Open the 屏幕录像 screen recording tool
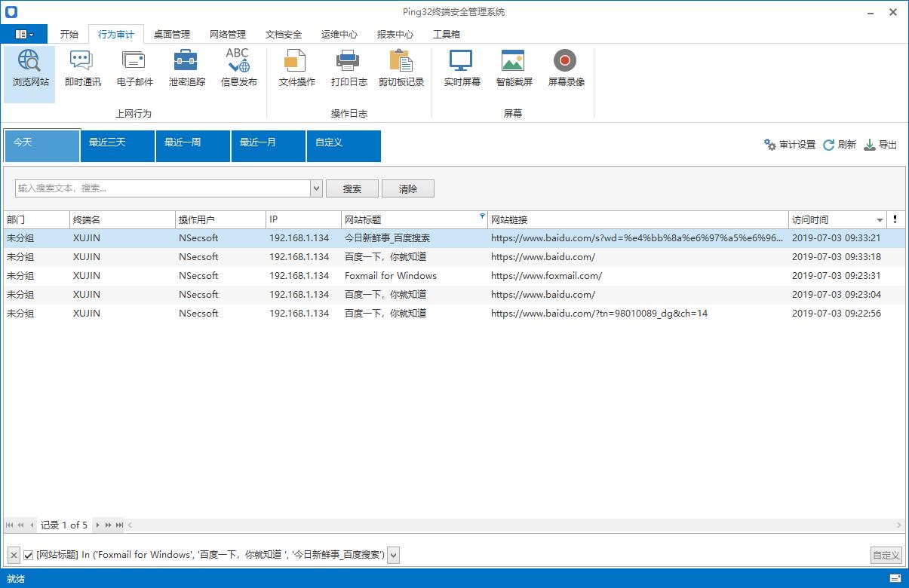The width and height of the screenshot is (909, 588). (x=566, y=69)
